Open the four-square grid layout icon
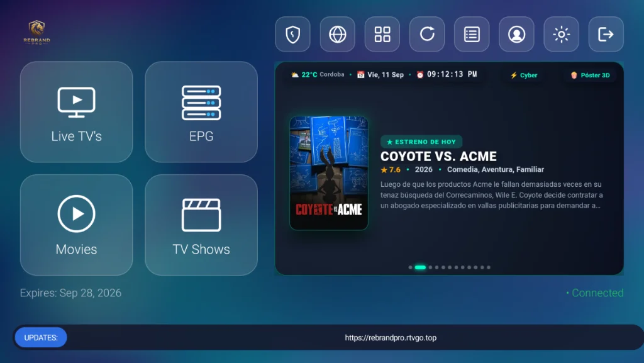 382,34
